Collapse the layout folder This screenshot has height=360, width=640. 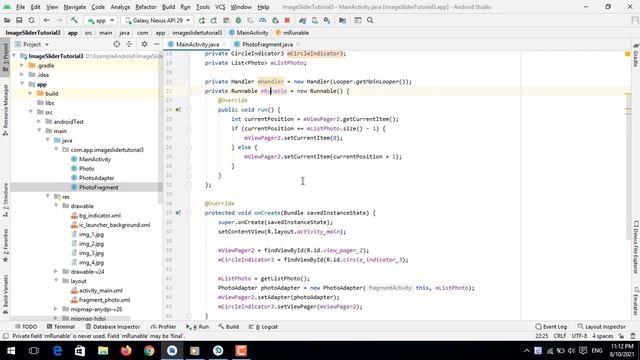click(x=56, y=281)
